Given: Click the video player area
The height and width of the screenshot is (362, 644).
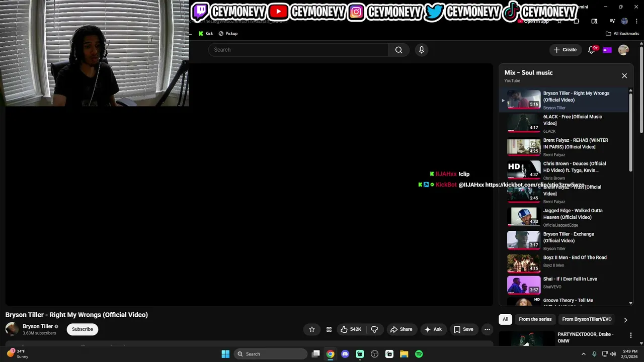Looking at the screenshot, I should 249,185.
